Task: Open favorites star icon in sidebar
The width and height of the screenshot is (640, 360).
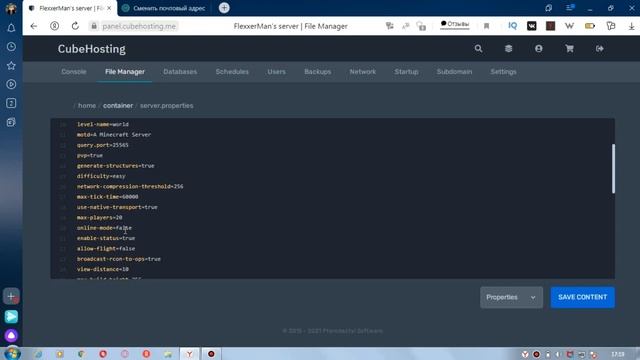Action: click(11, 65)
